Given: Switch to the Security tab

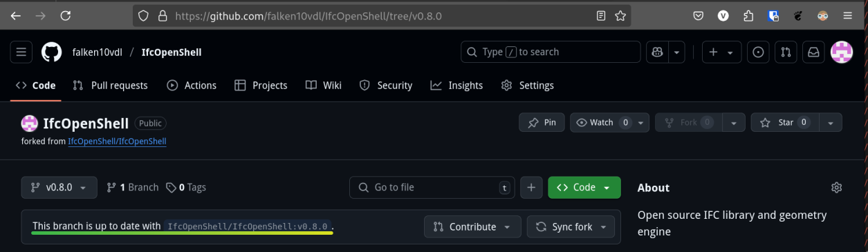Looking at the screenshot, I should (x=386, y=86).
